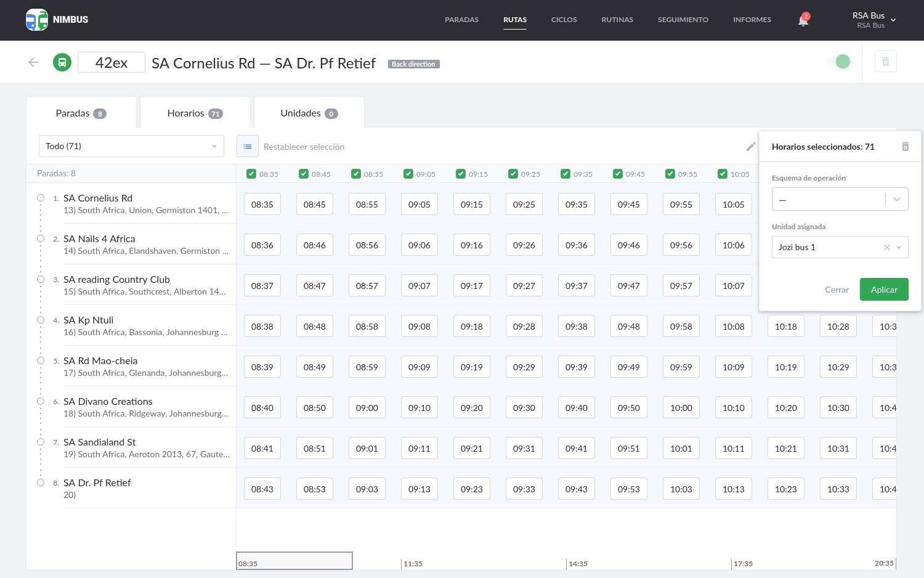Uncheck the 09:15 schedule checkbox
This screenshot has width=924, height=578.
[x=461, y=174]
